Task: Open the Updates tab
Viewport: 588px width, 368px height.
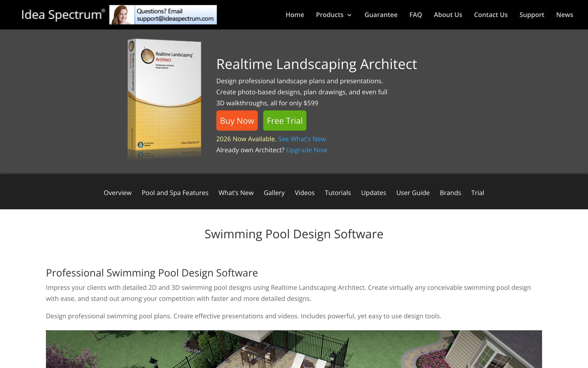Action: 373,193
